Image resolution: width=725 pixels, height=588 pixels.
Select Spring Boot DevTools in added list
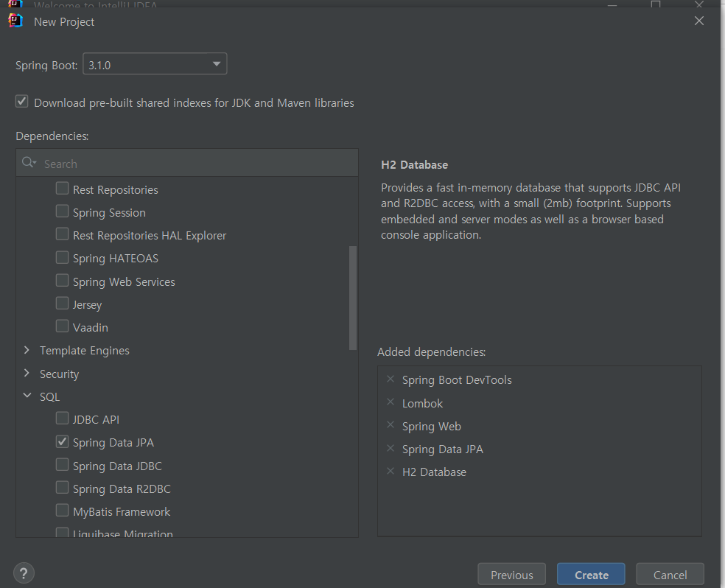pos(457,380)
